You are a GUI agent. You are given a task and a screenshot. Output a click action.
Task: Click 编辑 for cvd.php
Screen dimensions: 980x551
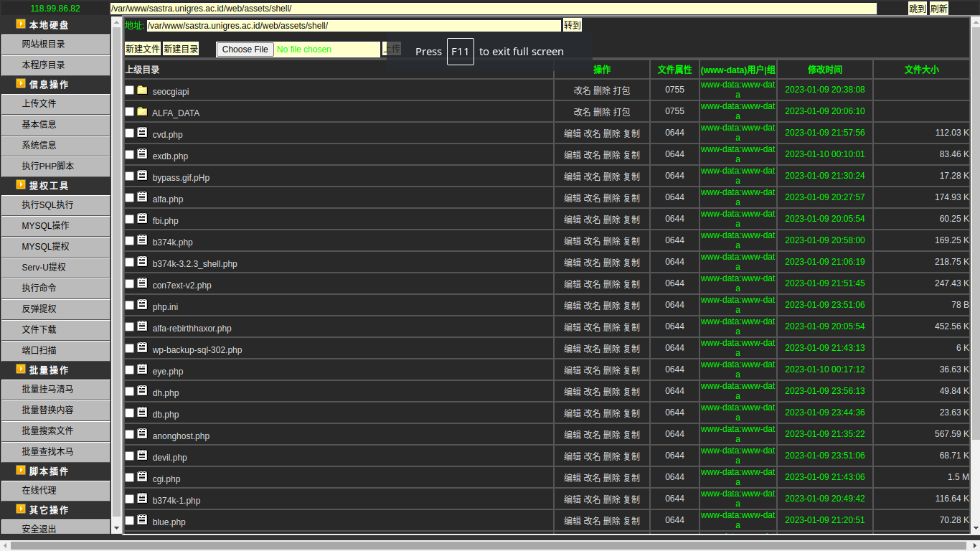pos(573,133)
